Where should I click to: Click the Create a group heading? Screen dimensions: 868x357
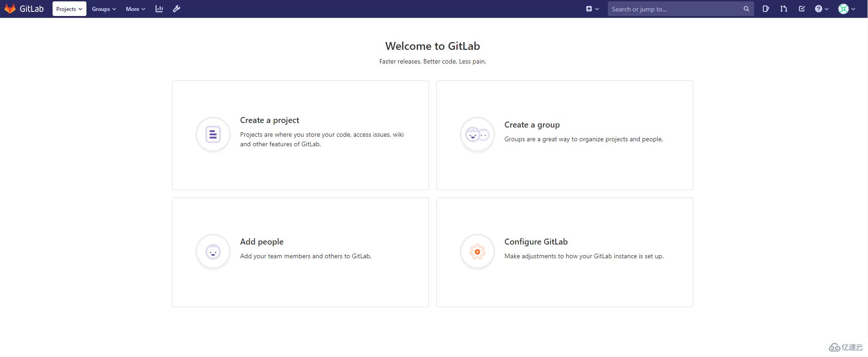tap(532, 125)
